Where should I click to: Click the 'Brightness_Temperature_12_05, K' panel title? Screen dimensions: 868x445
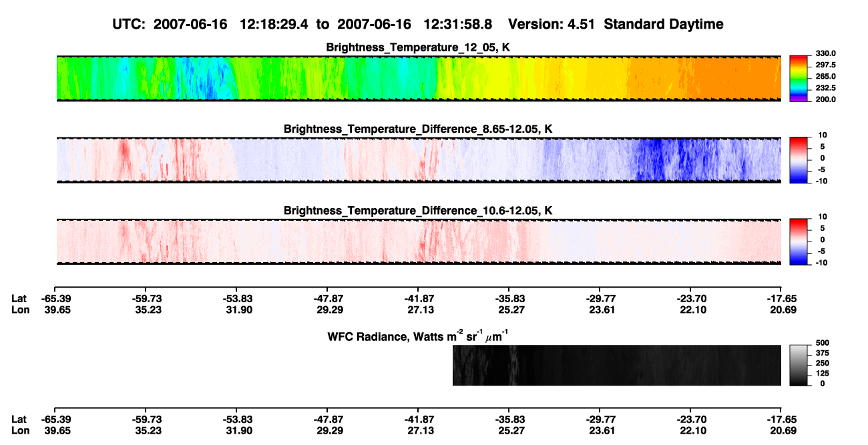tap(419, 47)
